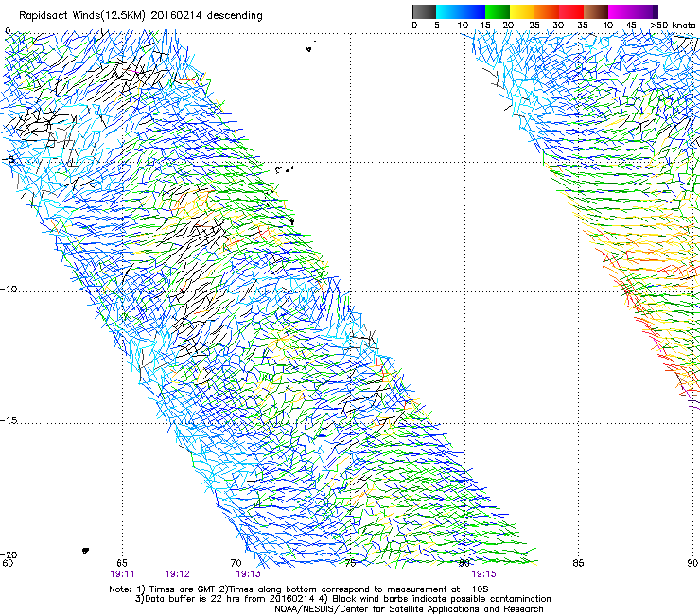Select the orange 25-30 knots legend swatch
Screen dimensions: 700x615
coord(547,11)
